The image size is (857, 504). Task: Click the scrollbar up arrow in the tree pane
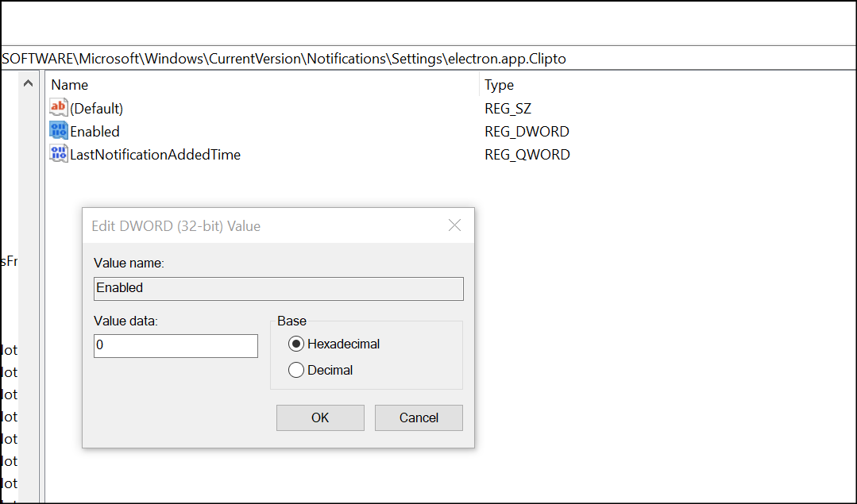point(28,83)
